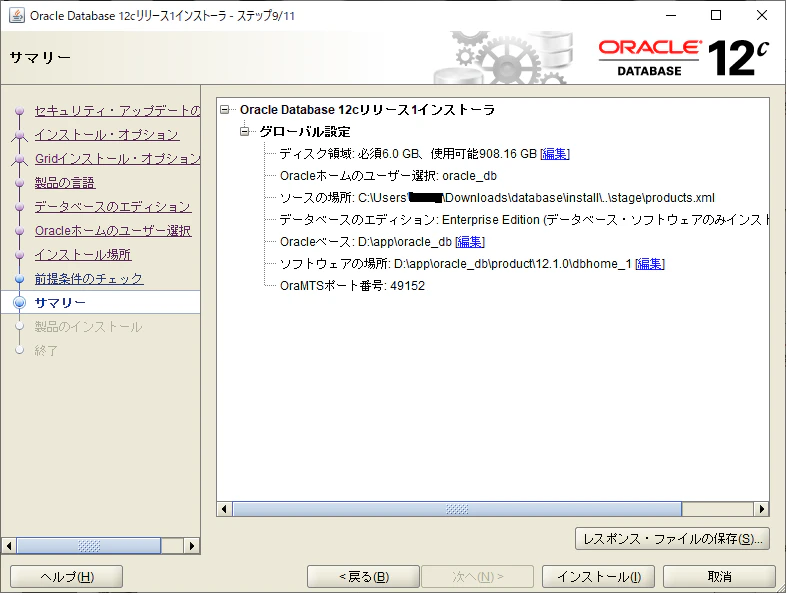Screen dimensions: 787x595
Task: Click the インストール・オプション step branch icon
Action: [x=20, y=135]
